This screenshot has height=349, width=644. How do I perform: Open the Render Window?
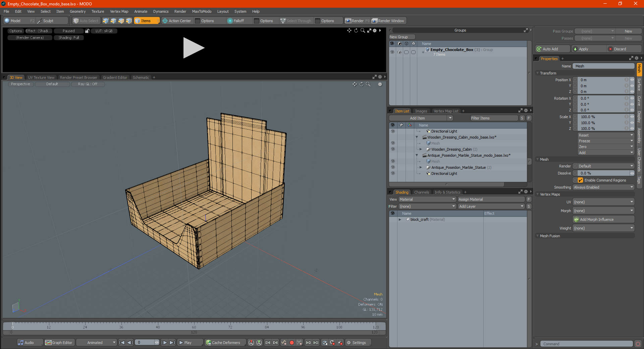click(388, 21)
